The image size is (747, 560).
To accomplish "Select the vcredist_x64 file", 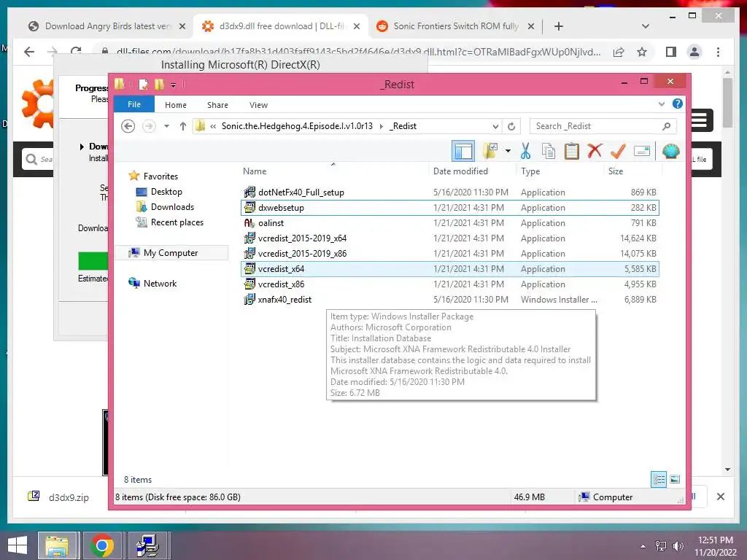I will pyautogui.click(x=449, y=268).
